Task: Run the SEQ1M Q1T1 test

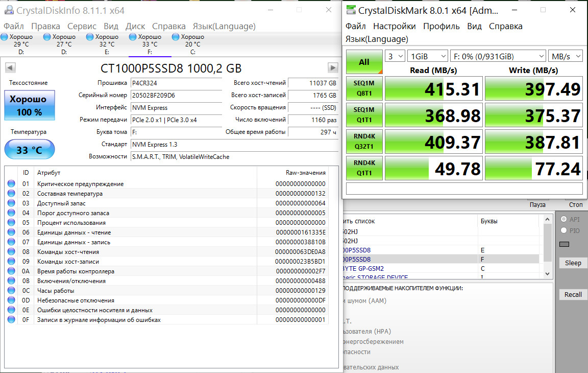Action: point(364,115)
